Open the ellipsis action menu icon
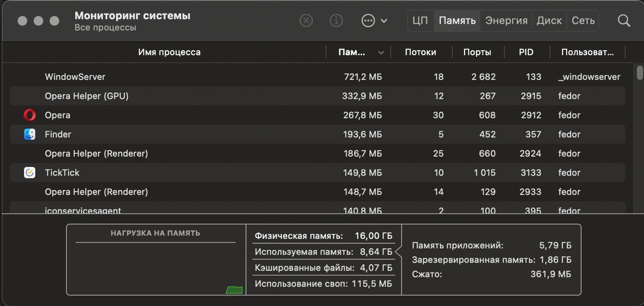The image size is (644, 306). [x=368, y=21]
